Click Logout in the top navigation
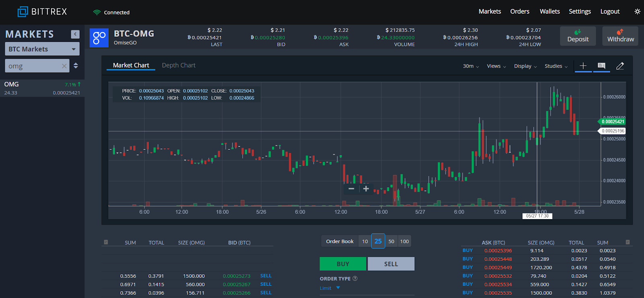 point(610,11)
